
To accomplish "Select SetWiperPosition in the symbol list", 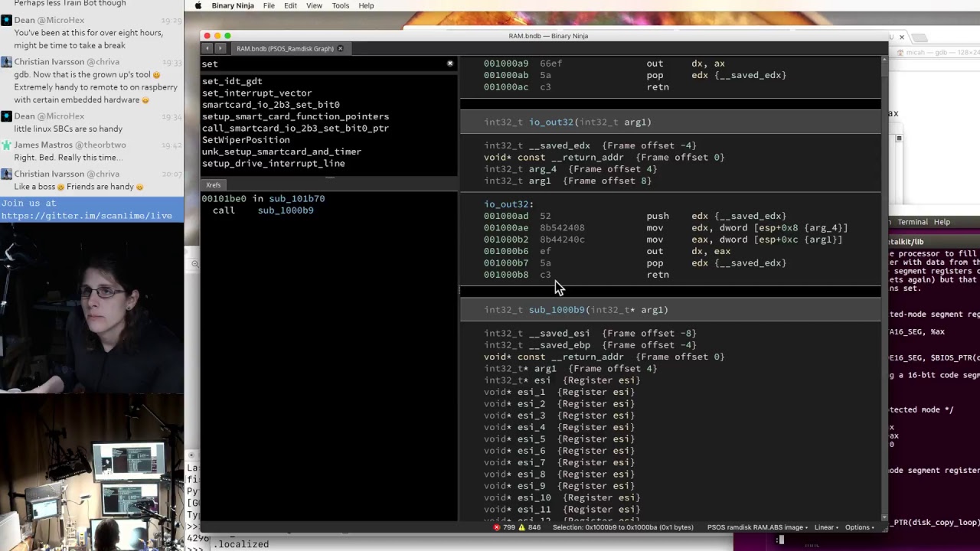I will 246,140.
